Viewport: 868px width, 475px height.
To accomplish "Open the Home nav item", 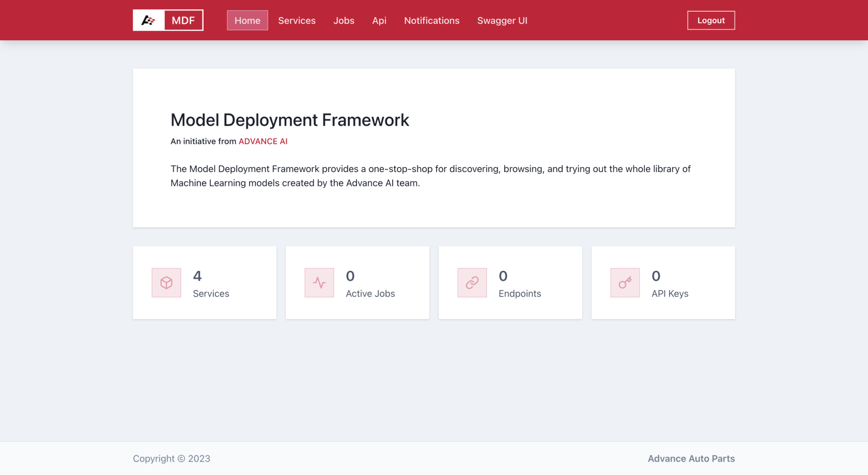I will click(x=247, y=20).
